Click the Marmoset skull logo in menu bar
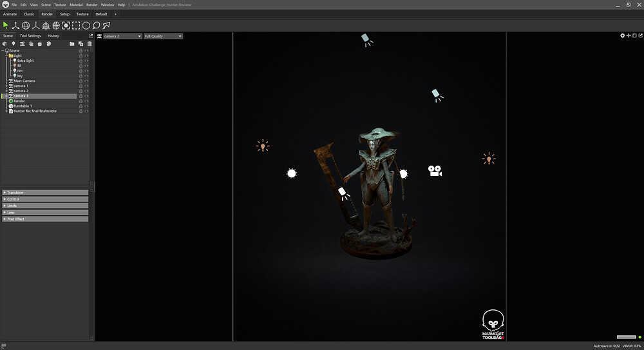 (x=5, y=5)
